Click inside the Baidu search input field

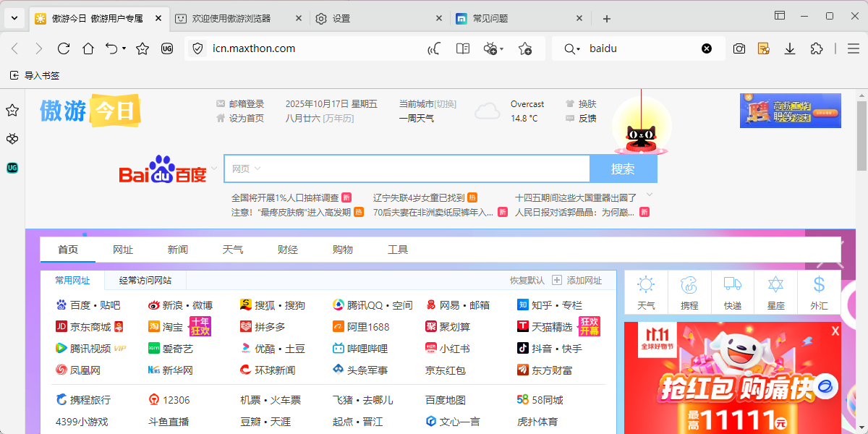(x=405, y=168)
